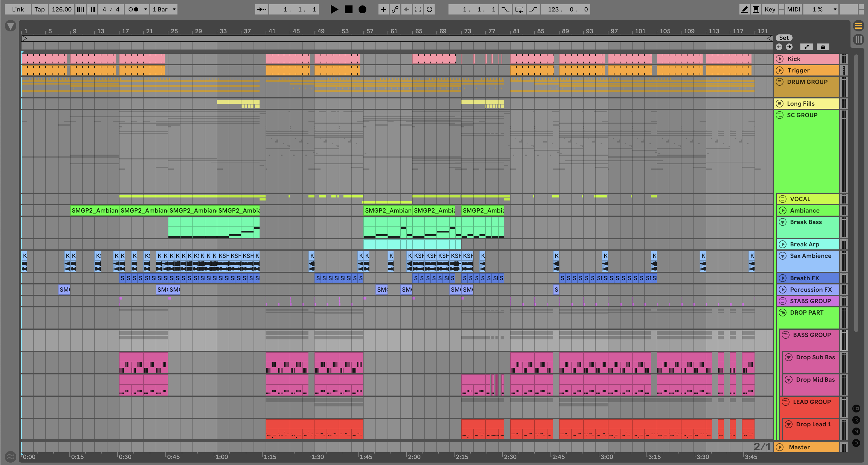Click the automation arm link icon
The image size is (868, 465).
pyautogui.click(x=395, y=9)
